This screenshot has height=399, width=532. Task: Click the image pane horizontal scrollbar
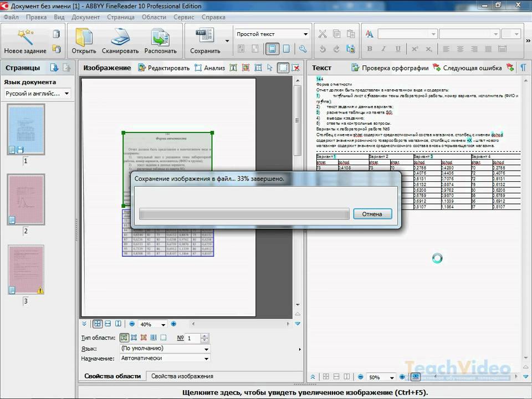(x=241, y=324)
